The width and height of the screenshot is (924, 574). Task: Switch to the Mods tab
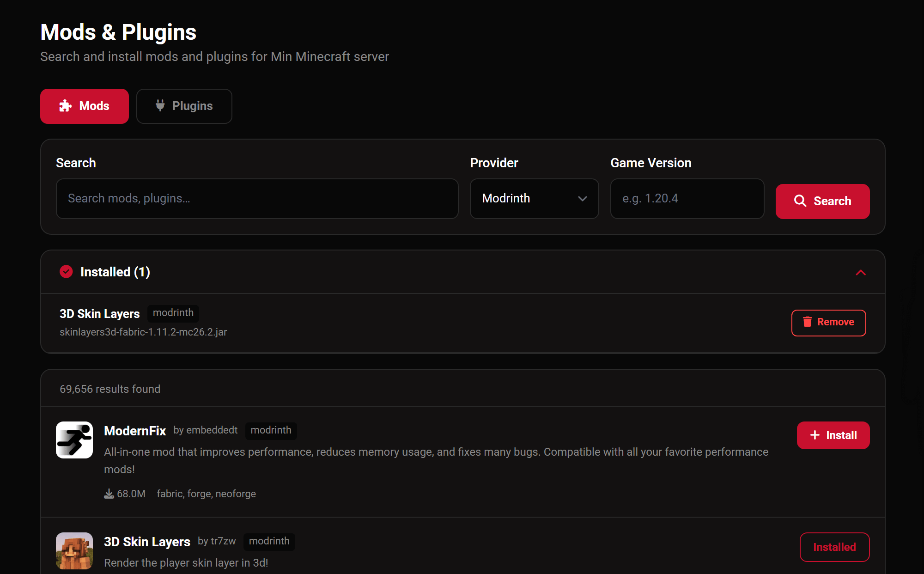click(85, 106)
